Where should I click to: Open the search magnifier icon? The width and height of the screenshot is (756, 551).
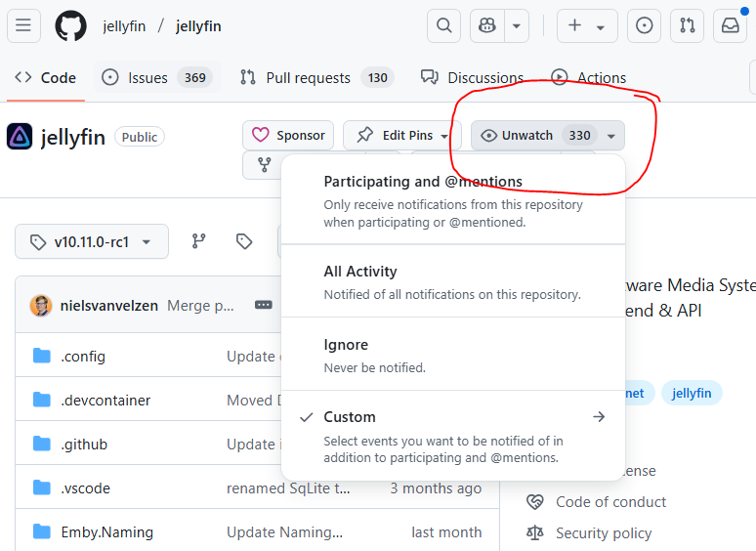(443, 26)
